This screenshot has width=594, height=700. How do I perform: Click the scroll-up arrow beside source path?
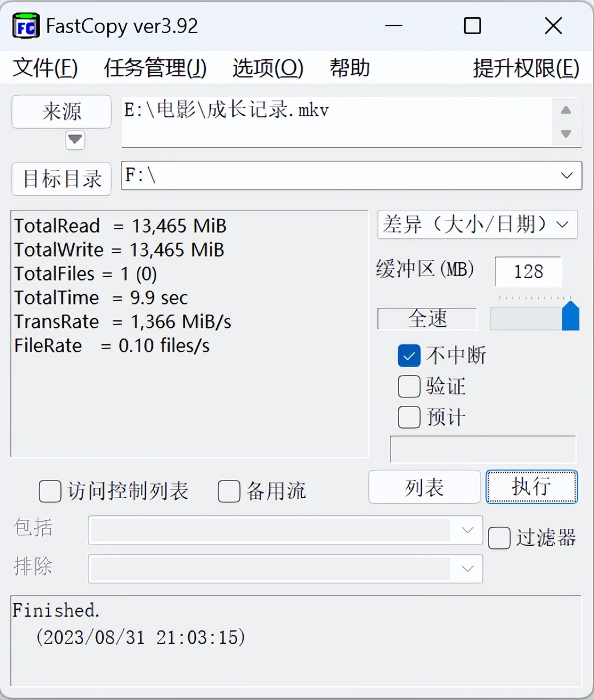tap(565, 109)
